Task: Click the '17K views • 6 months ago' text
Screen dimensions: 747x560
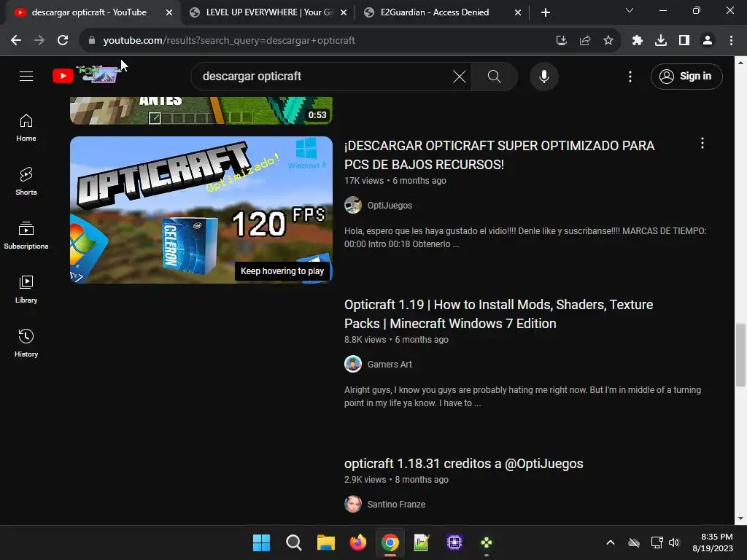Action: click(x=395, y=181)
